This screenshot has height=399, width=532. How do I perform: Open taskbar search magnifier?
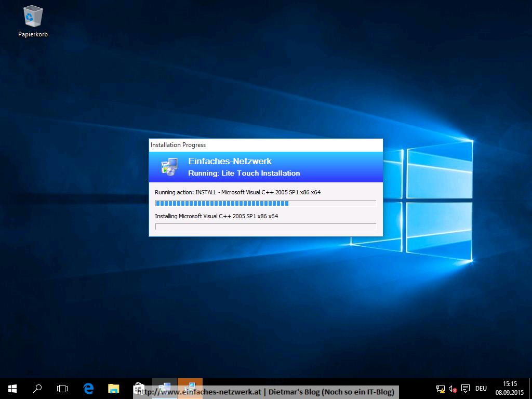click(37, 389)
